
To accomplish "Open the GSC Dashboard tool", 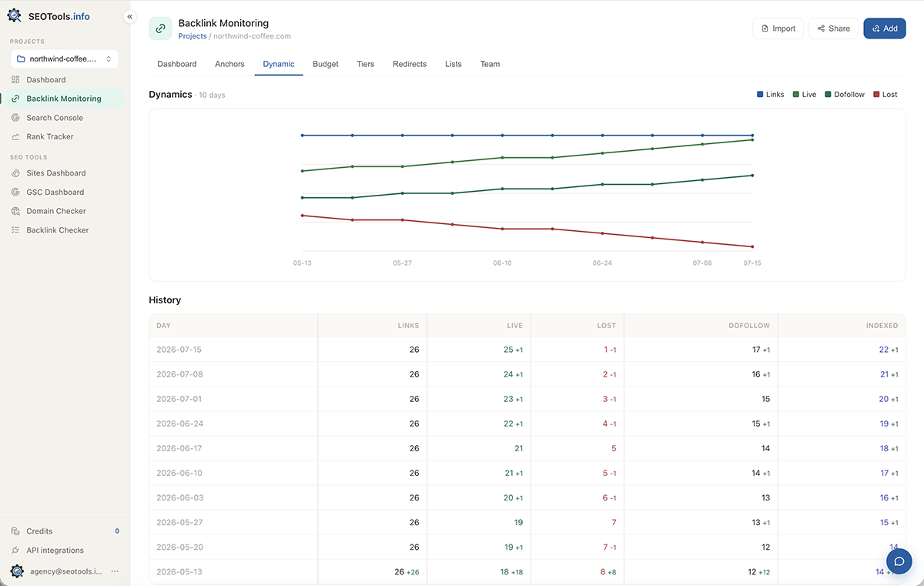I will 55,192.
